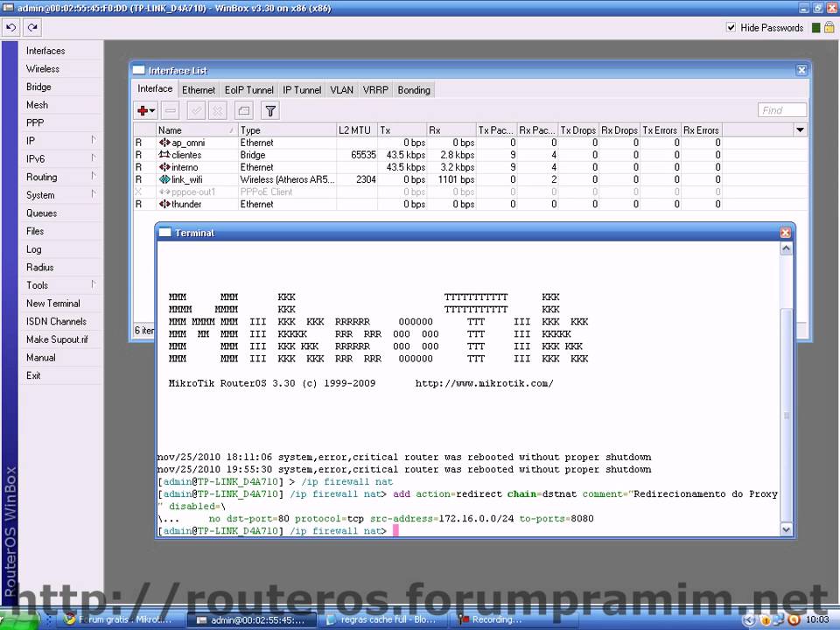This screenshot has width=840, height=630.
Task: Click the Terminal scroll down arrow
Action: click(786, 529)
